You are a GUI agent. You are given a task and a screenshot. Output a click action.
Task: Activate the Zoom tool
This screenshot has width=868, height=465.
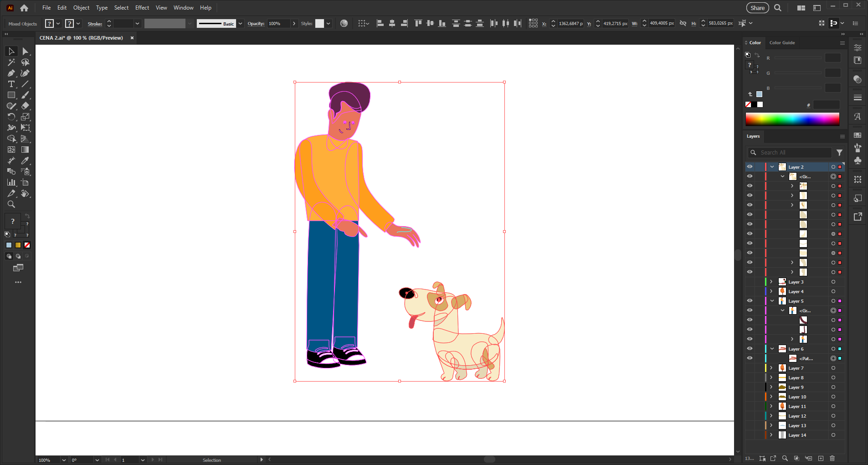click(x=11, y=205)
